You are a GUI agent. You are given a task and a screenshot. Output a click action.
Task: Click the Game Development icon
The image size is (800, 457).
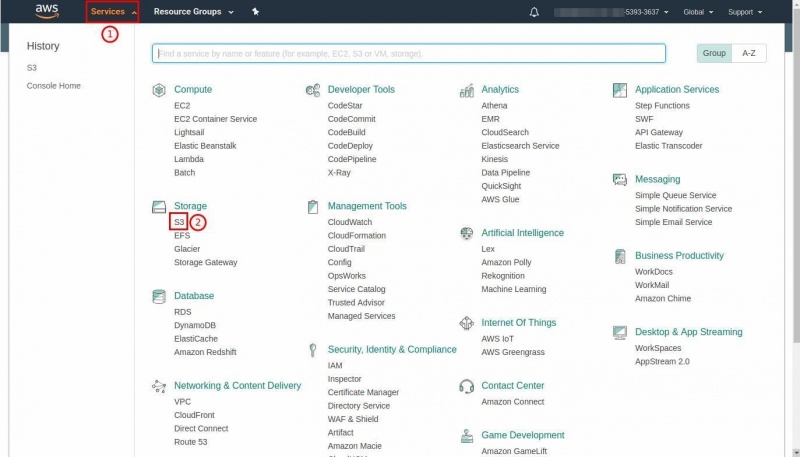click(x=467, y=436)
